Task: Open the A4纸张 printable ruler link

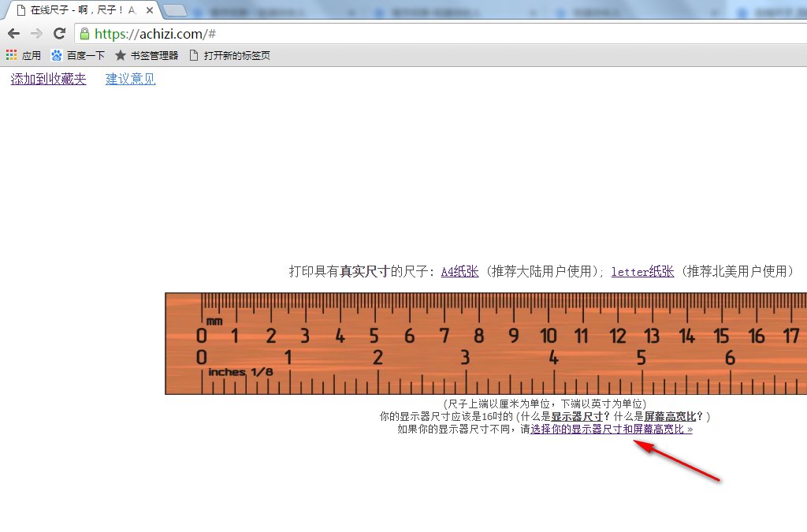Action: (x=459, y=272)
